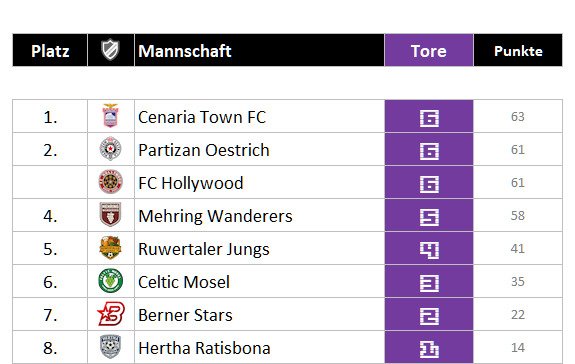This screenshot has width=575, height=364.
Task: Click the Punkte column header
Action: 518,50
